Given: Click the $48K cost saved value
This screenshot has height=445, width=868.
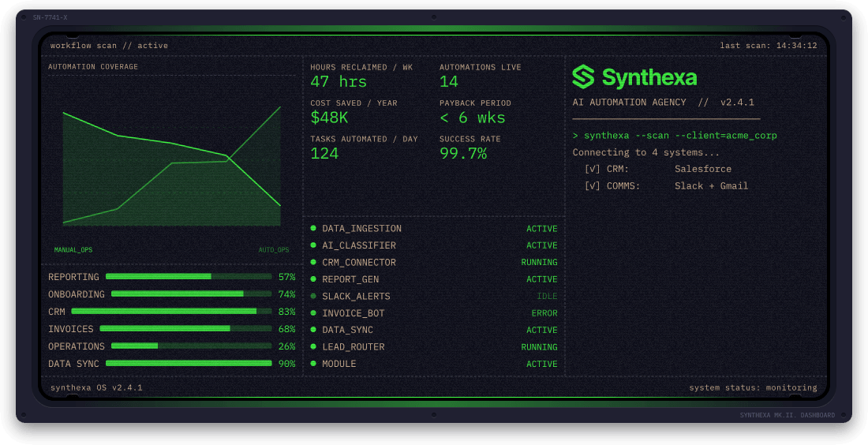Looking at the screenshot, I should 329,118.
